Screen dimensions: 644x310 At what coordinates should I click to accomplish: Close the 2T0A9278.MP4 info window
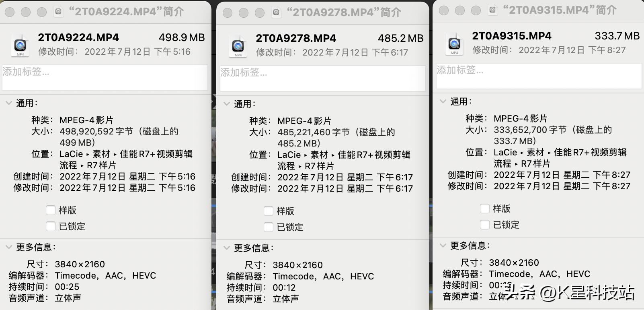pyautogui.click(x=228, y=13)
